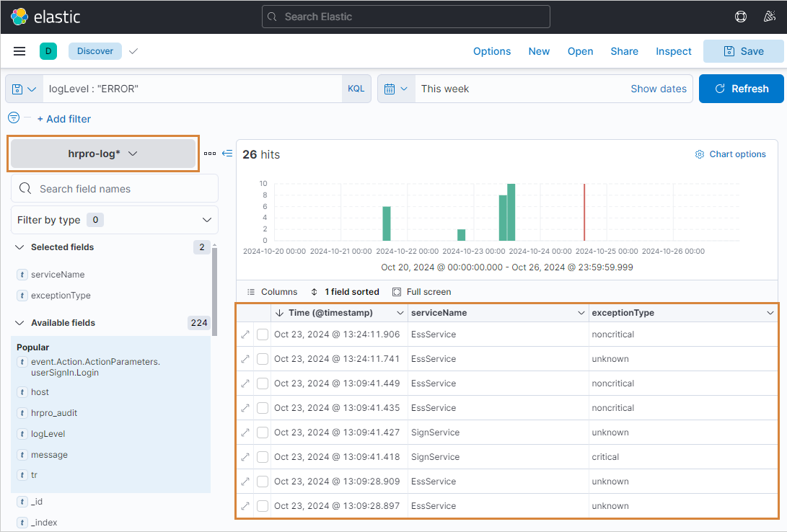Click the Refresh button

click(x=742, y=89)
